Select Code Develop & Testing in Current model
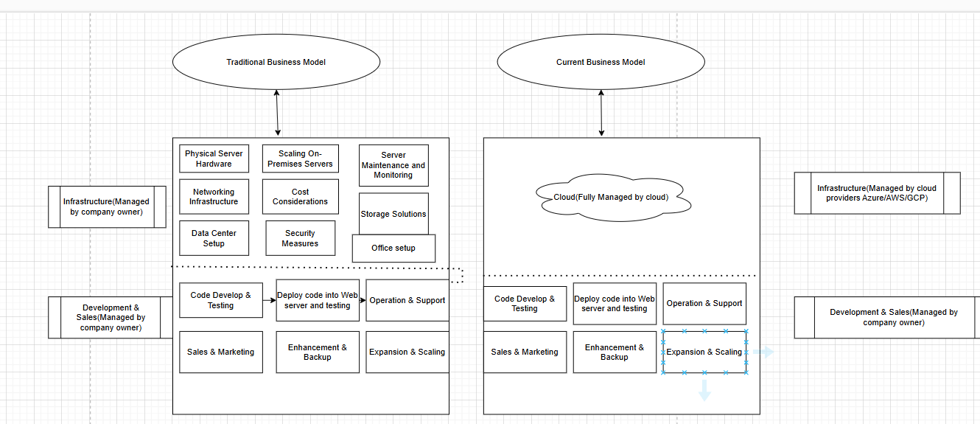The height and width of the screenshot is (424, 980). [x=525, y=304]
